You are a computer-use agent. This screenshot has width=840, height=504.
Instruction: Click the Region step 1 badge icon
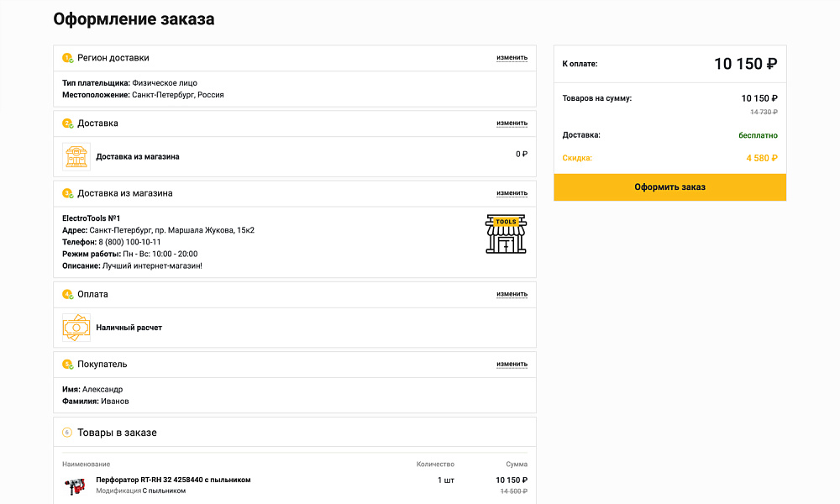click(67, 58)
